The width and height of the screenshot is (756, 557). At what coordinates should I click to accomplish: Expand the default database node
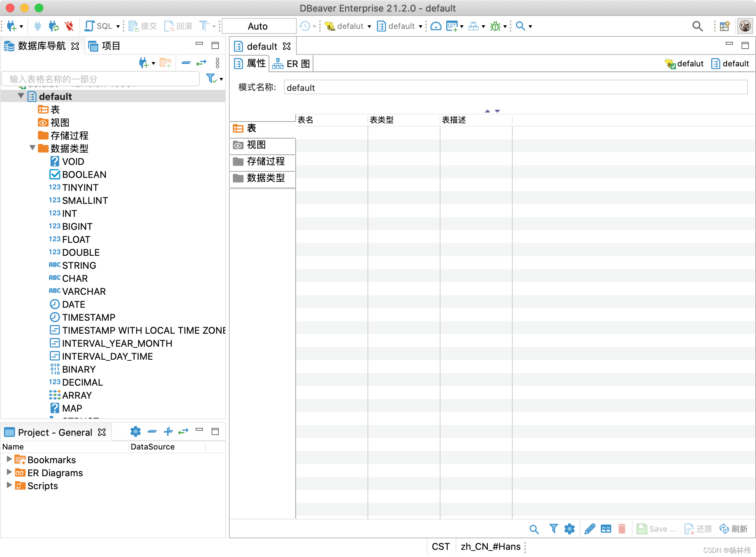click(x=21, y=96)
